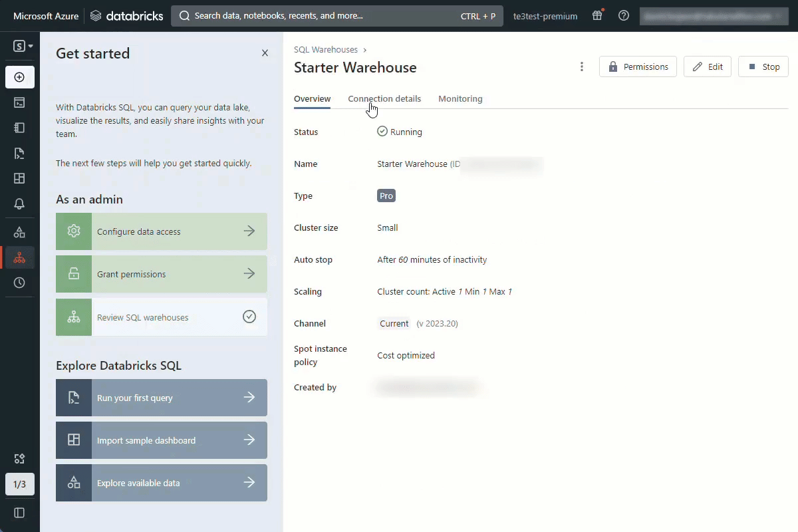The width and height of the screenshot is (798, 532).
Task: Click the Pro type badge
Action: [386, 196]
